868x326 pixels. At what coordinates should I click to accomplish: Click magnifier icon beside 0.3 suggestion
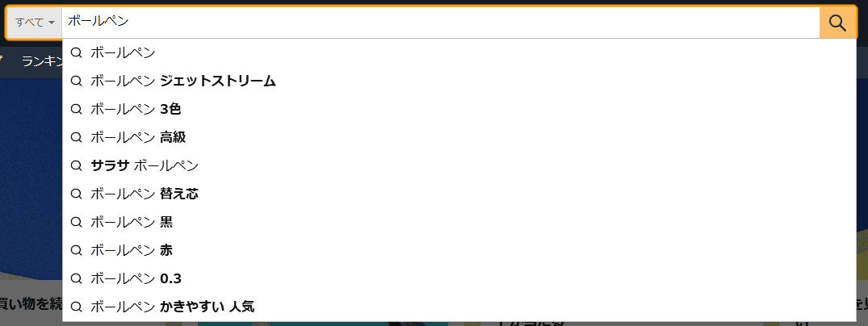[x=77, y=278]
